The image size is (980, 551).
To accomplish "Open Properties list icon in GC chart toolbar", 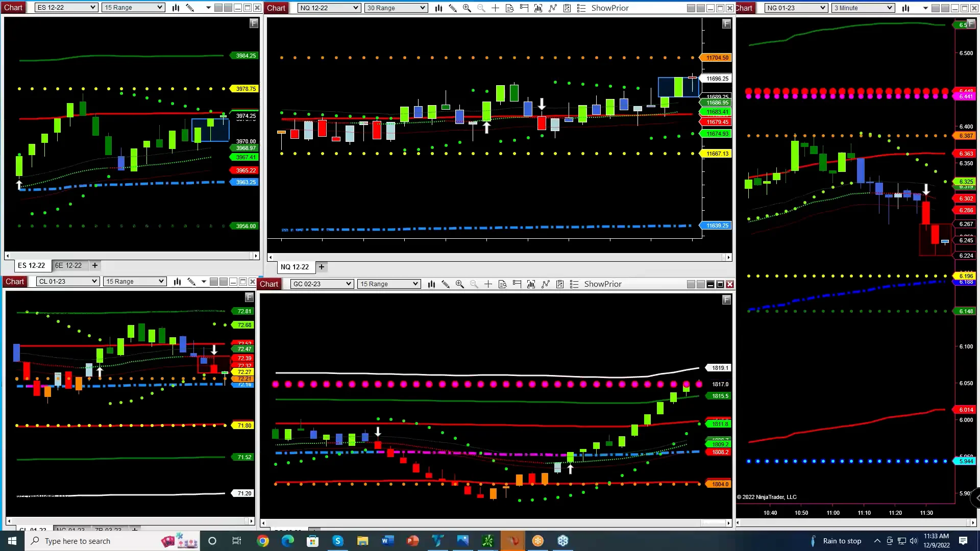I will click(574, 284).
